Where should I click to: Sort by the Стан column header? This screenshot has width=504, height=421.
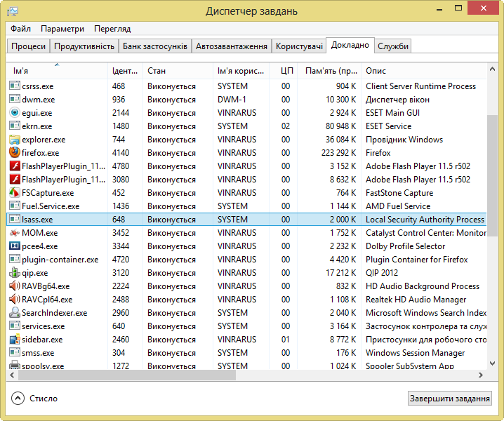(178, 71)
